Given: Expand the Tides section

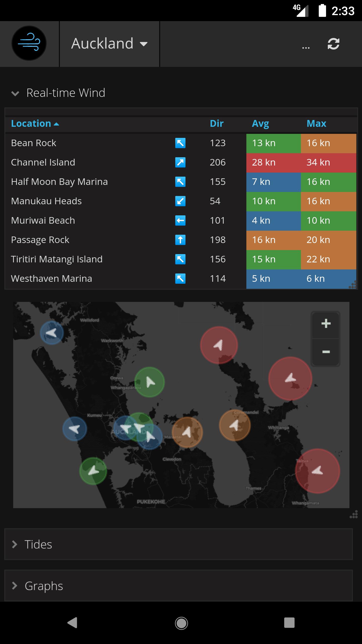Looking at the screenshot, I should 38,544.
